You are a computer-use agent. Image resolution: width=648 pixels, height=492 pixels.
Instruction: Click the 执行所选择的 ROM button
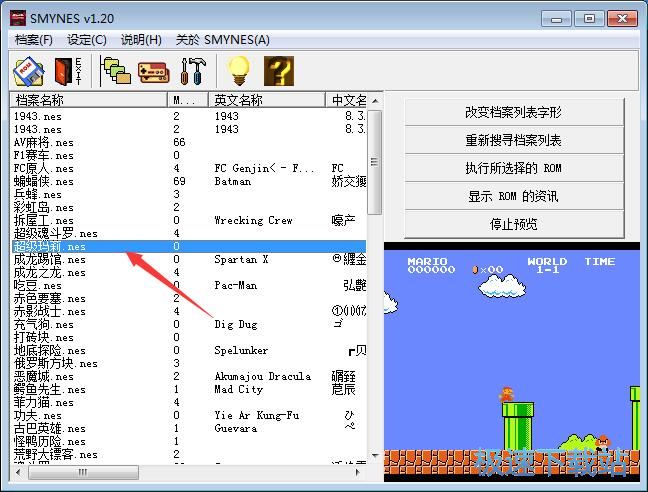click(513, 168)
